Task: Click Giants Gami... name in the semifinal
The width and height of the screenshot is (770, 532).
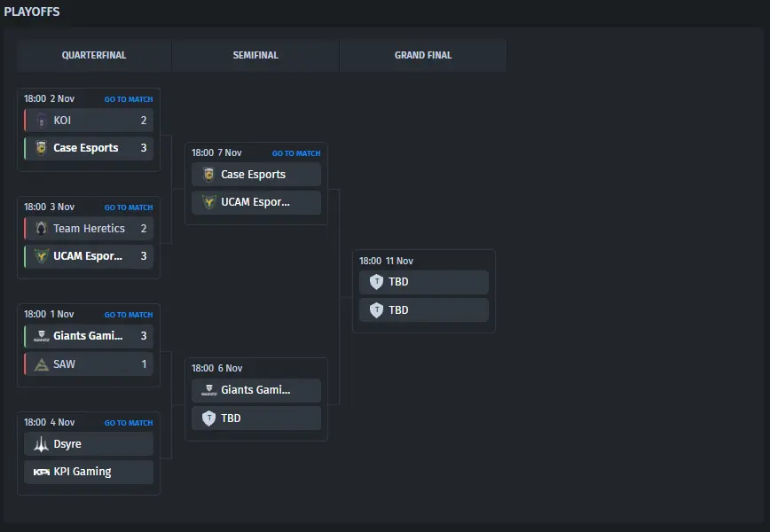Action: point(255,389)
